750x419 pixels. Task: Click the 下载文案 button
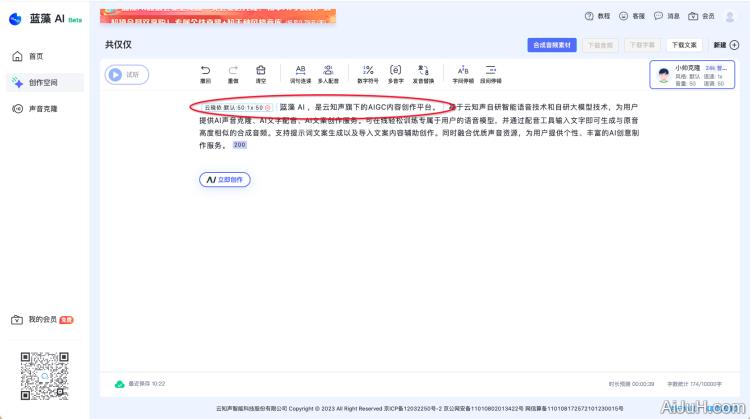[684, 45]
